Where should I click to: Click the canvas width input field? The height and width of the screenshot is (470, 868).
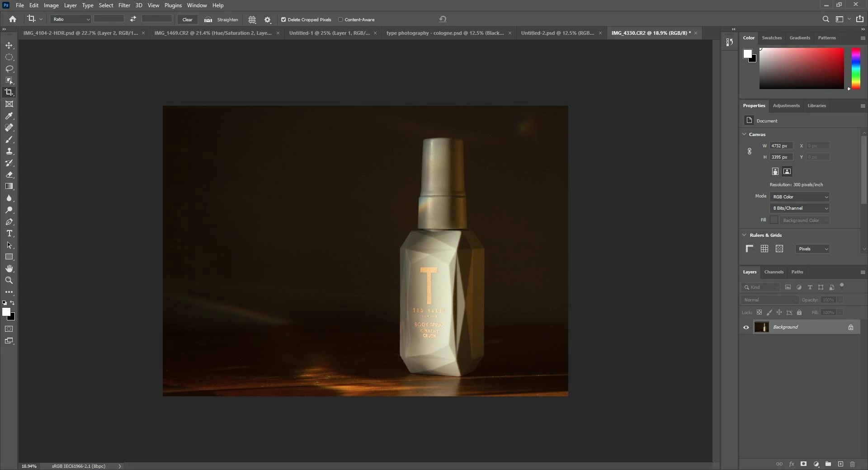tap(781, 146)
